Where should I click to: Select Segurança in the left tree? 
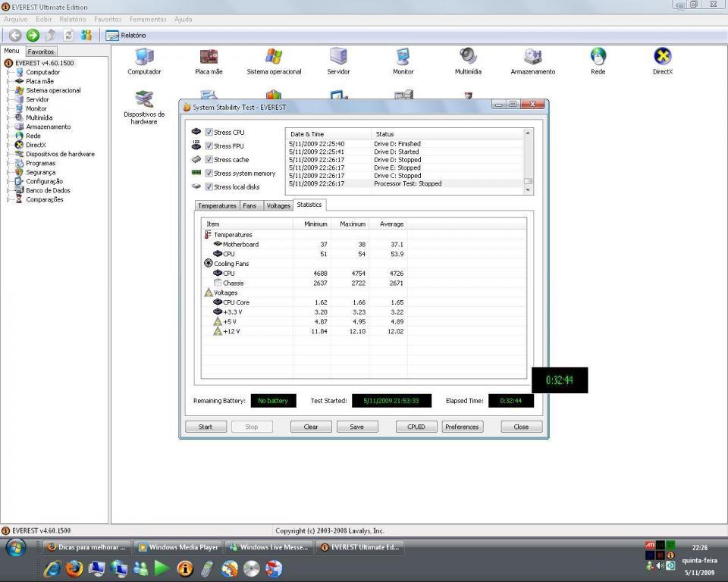pos(40,172)
